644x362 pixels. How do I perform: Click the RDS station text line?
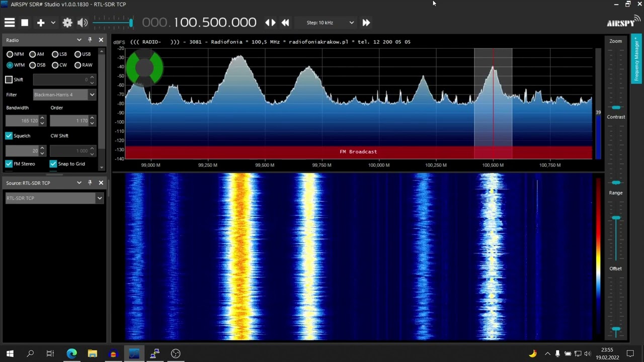coord(270,42)
